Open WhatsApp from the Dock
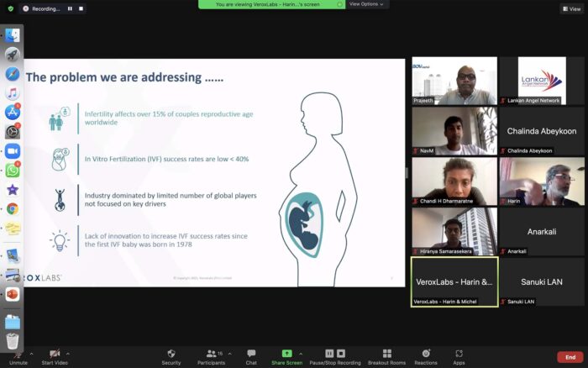 tap(13, 170)
